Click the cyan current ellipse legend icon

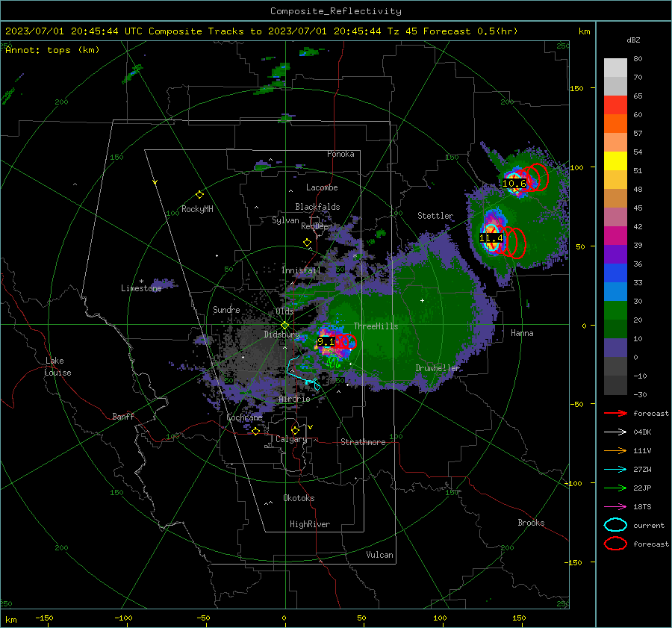[x=615, y=525]
